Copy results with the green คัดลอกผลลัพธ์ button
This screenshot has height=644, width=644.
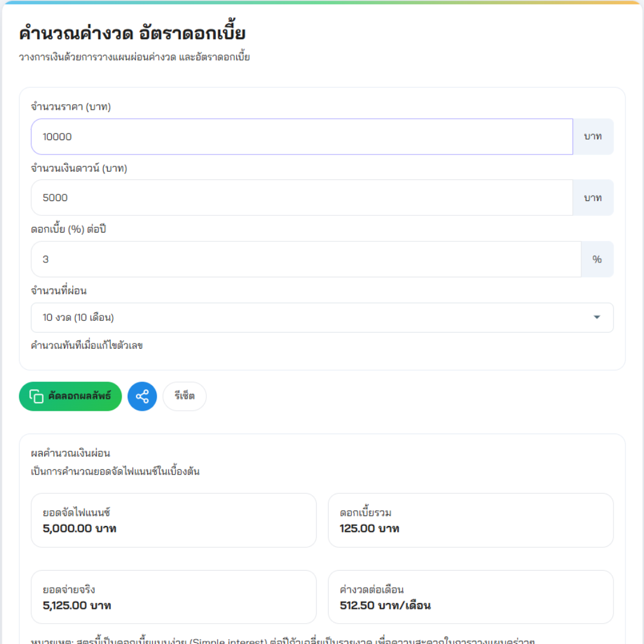(70, 397)
